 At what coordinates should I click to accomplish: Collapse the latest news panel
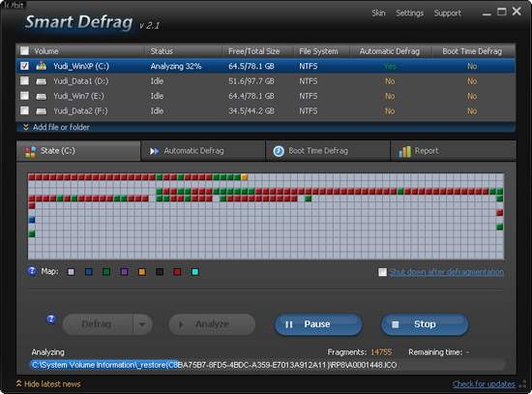(x=48, y=383)
